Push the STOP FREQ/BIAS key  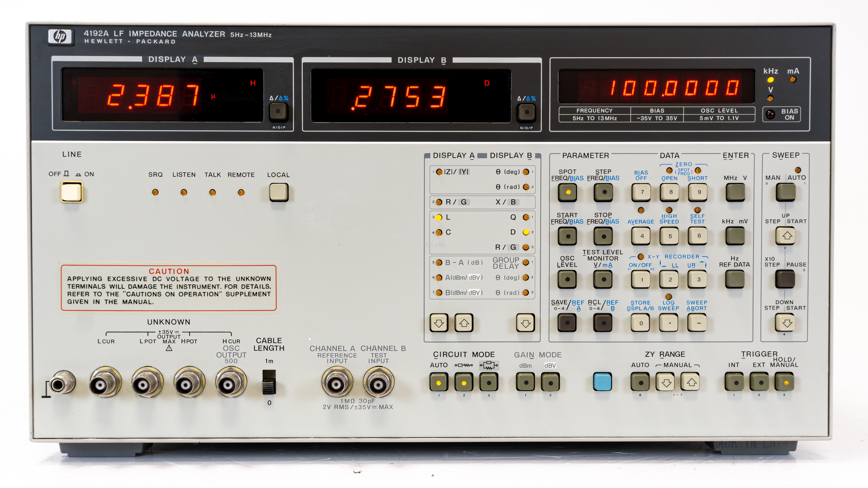[603, 236]
